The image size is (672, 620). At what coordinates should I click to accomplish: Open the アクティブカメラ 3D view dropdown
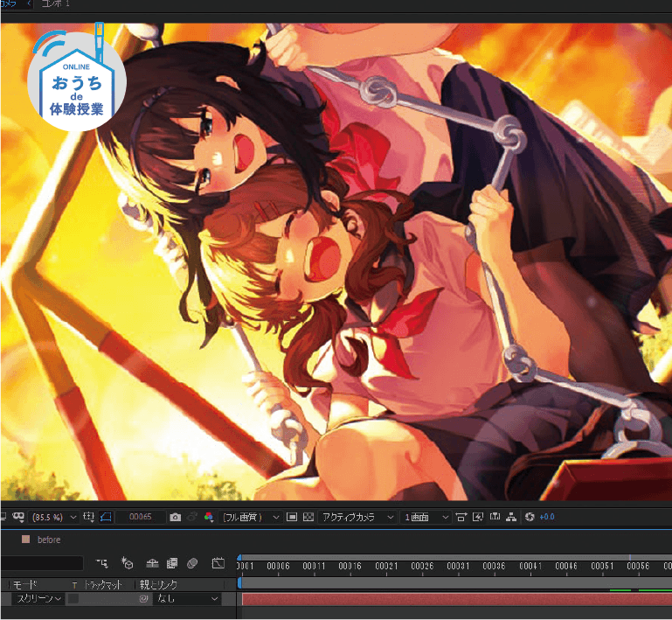coord(358,518)
